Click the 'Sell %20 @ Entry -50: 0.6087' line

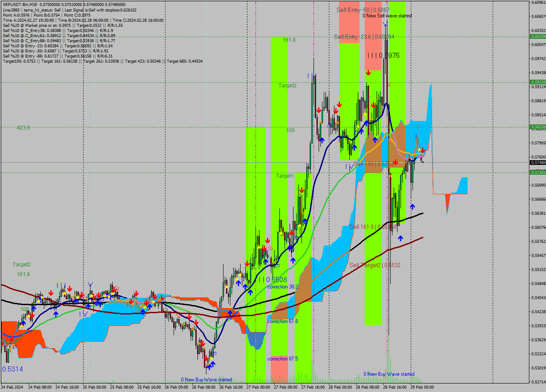point(55,51)
